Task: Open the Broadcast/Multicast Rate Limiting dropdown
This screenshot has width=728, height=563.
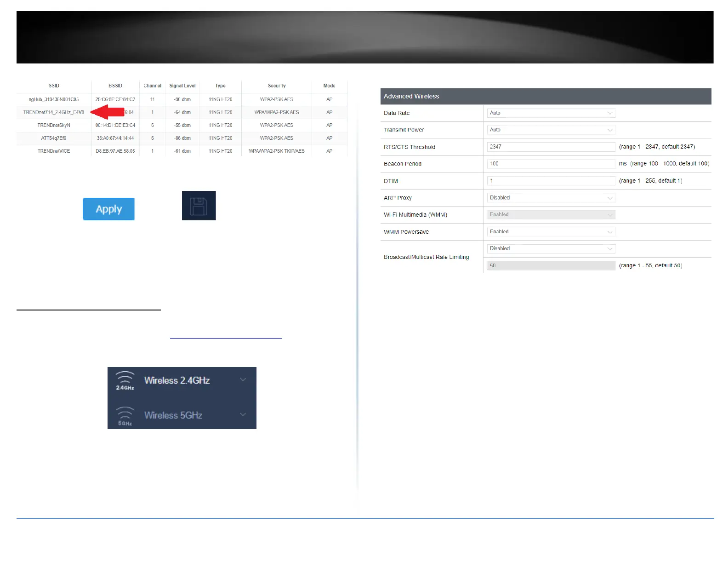Action: [x=551, y=248]
